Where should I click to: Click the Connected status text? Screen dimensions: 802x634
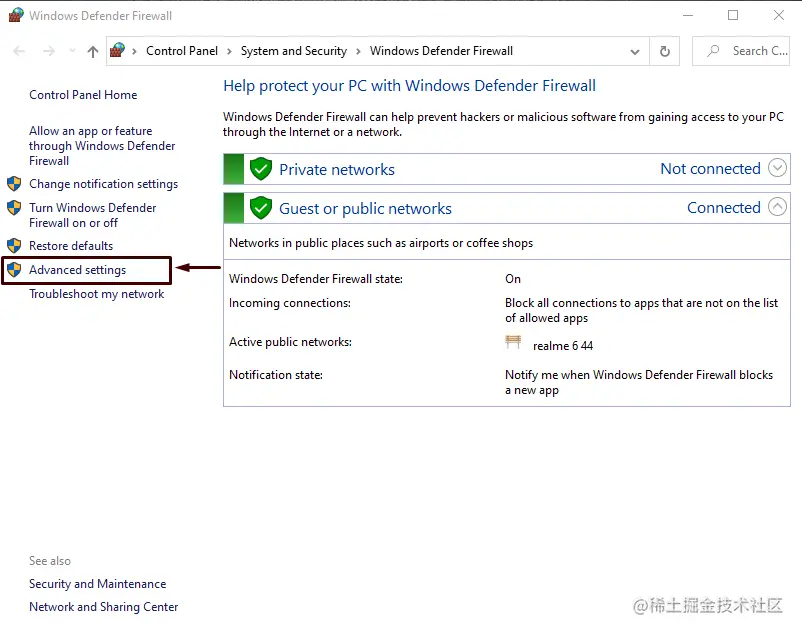click(724, 208)
